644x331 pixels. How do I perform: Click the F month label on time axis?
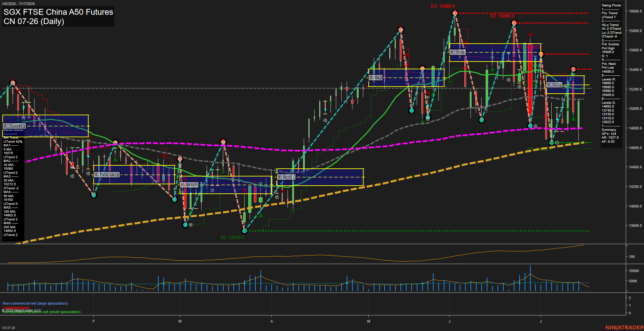pos(94,321)
